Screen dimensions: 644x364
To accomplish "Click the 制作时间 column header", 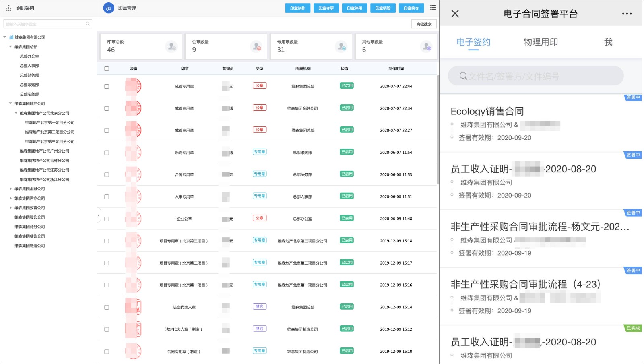I will click(396, 68).
